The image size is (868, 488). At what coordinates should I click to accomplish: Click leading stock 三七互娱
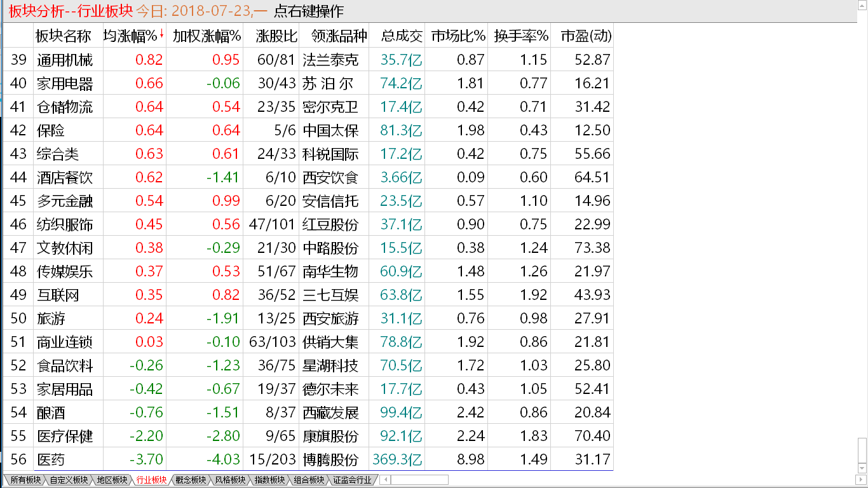coord(330,295)
